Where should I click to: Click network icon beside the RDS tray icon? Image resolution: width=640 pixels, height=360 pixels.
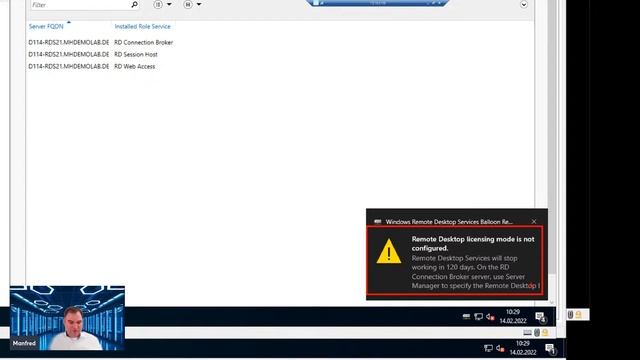click(x=478, y=317)
